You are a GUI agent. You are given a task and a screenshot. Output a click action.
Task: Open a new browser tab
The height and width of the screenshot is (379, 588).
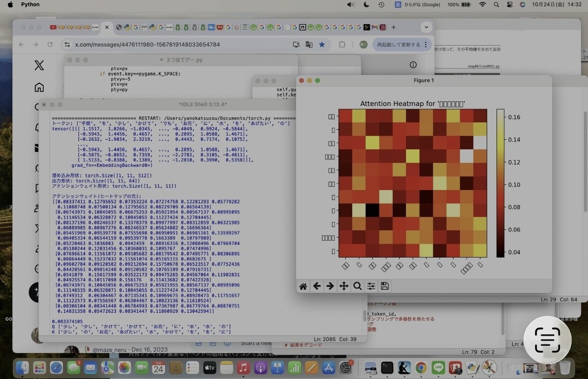(394, 27)
